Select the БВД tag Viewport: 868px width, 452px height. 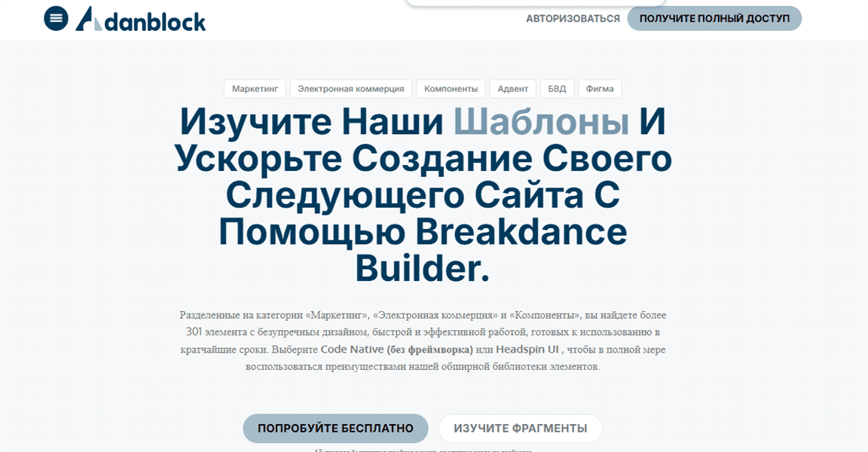557,89
